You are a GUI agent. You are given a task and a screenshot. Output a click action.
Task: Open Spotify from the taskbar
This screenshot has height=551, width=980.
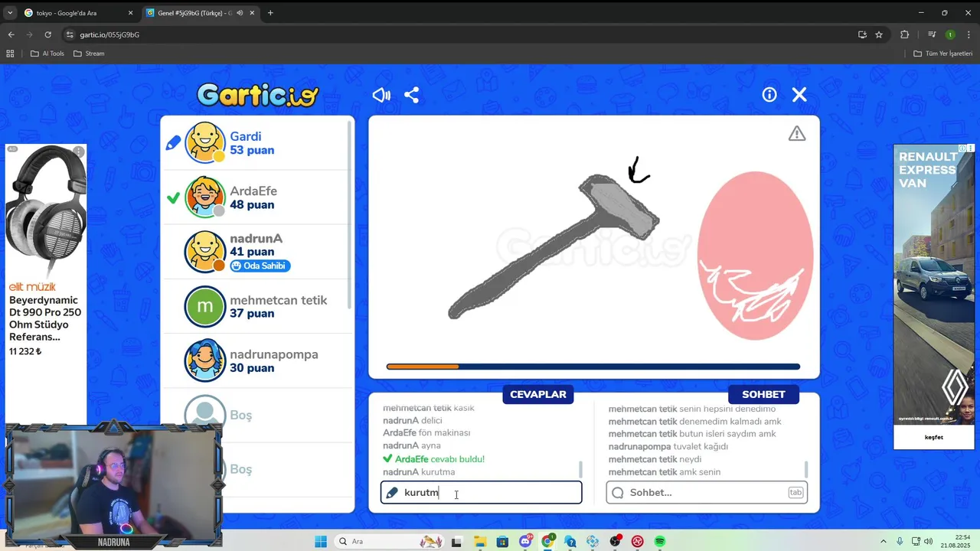coord(660,541)
